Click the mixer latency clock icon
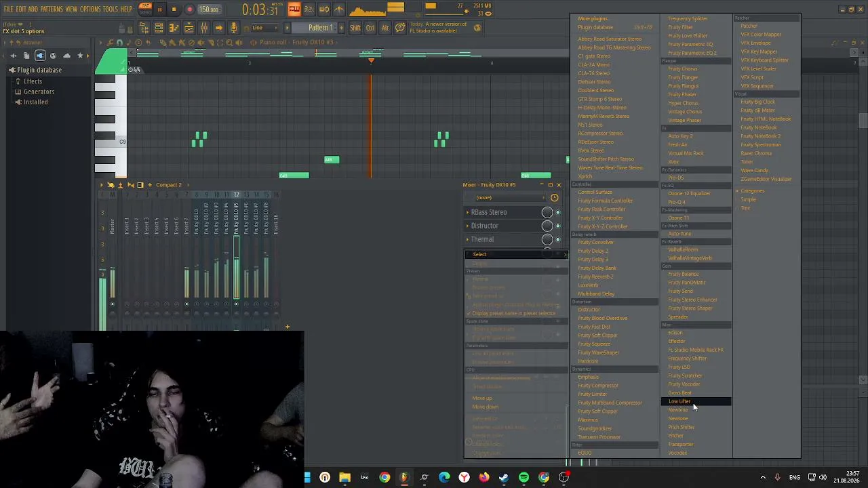 (x=555, y=198)
